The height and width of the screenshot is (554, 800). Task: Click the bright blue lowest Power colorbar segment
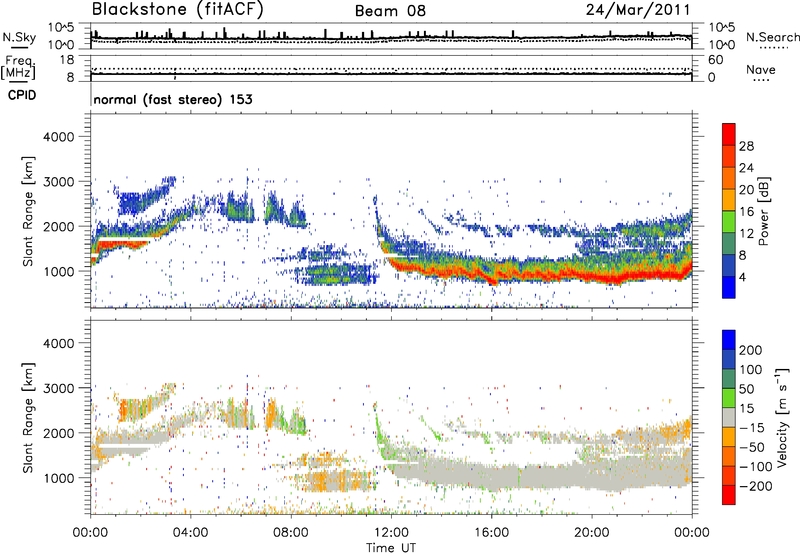729,287
